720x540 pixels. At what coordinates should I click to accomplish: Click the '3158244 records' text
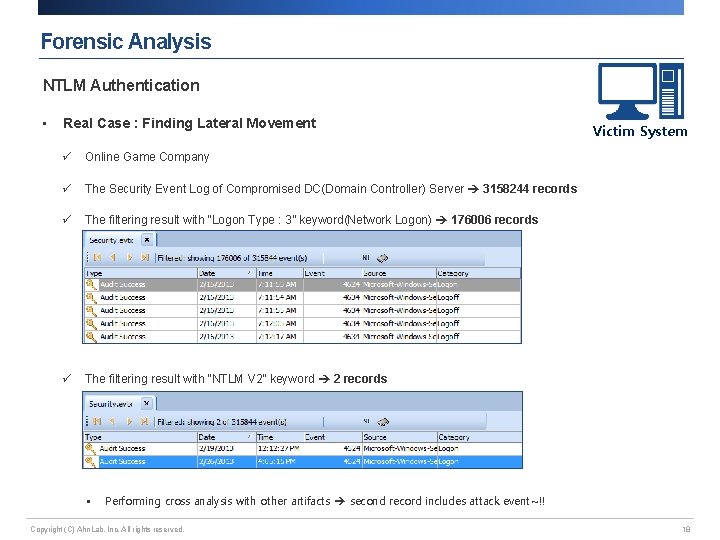click(x=529, y=189)
